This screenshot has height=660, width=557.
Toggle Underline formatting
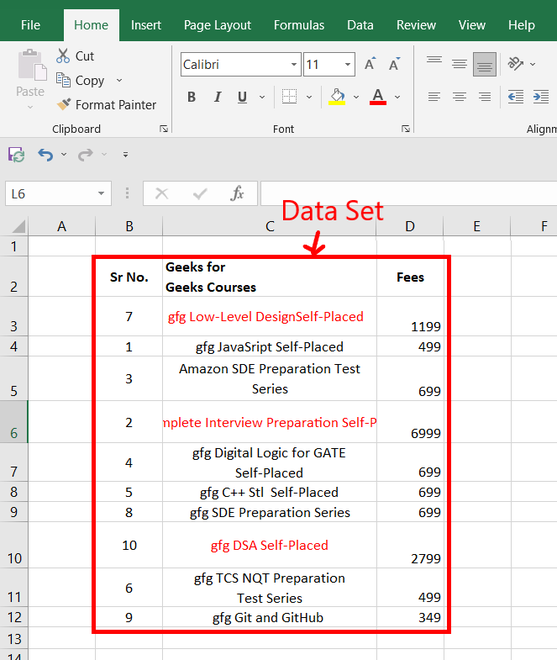pos(242,97)
